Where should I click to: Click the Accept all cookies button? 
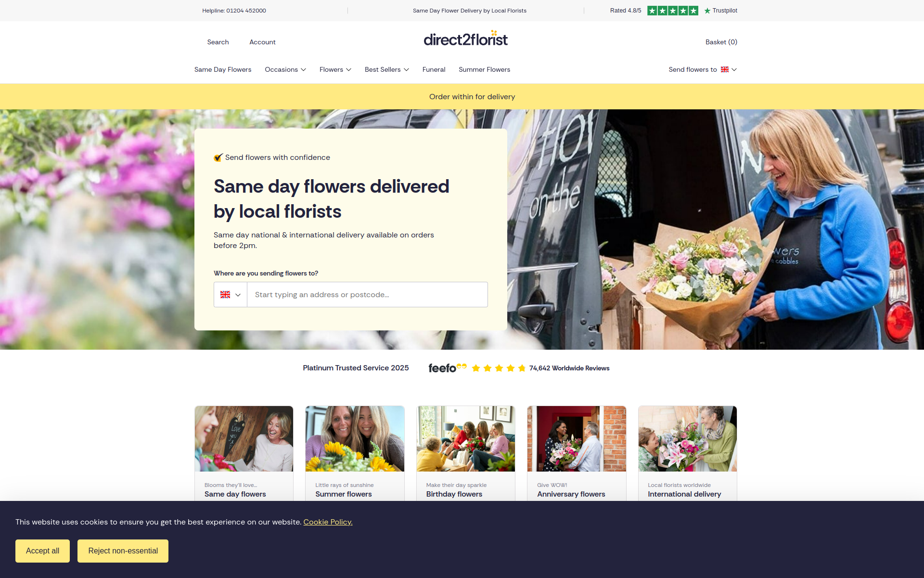(42, 551)
